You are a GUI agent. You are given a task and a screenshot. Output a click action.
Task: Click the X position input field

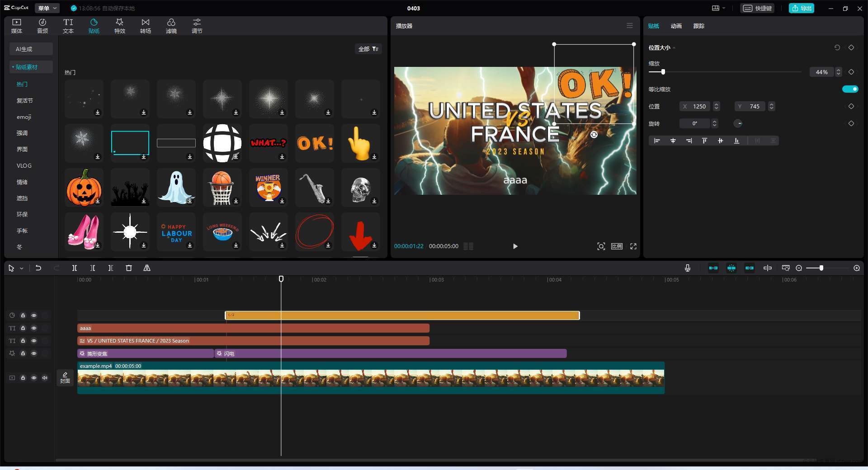[x=695, y=106]
